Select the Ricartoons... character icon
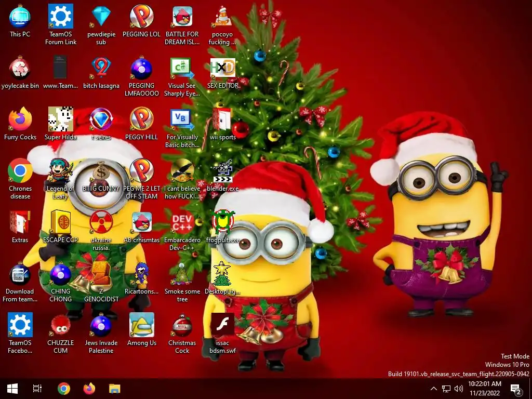This screenshot has height=399, width=532. [141, 273]
